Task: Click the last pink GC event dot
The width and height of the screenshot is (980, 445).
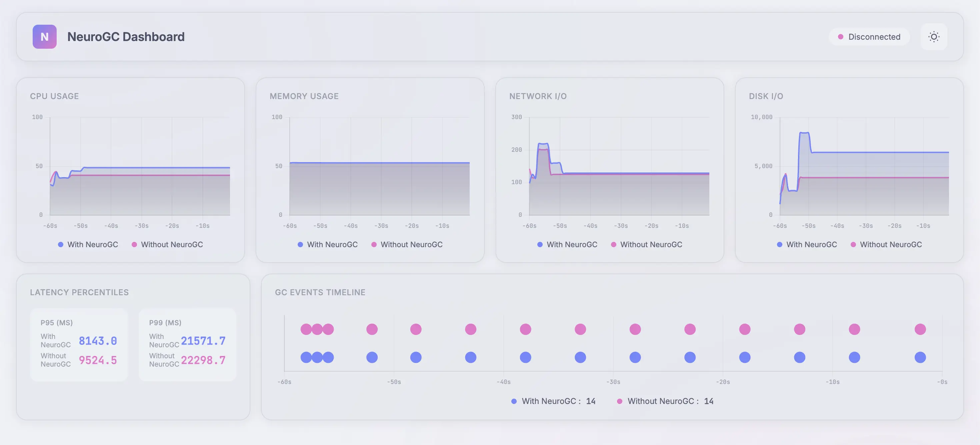Action: click(920, 329)
